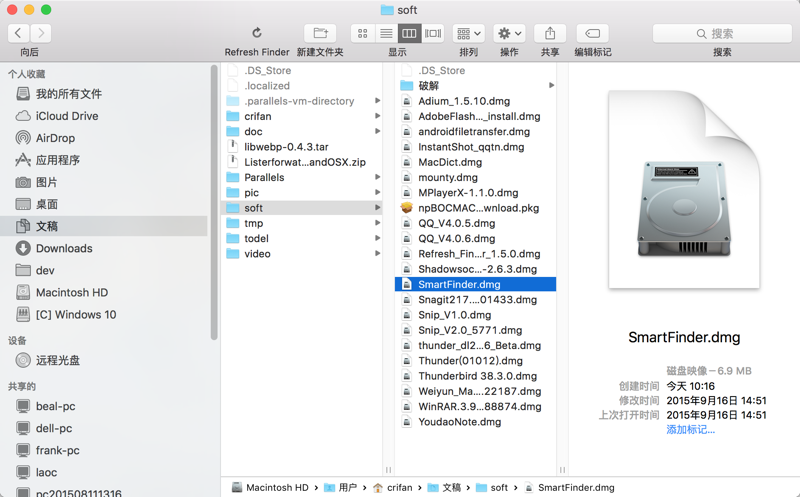The image size is (800, 497).
Task: Expand the tmp folder arrow
Action: click(378, 223)
